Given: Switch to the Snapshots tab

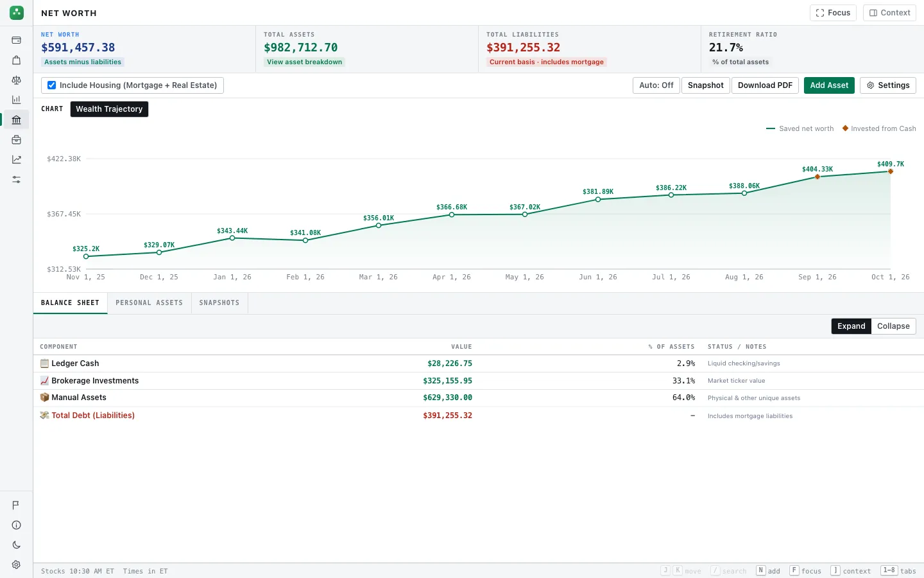Looking at the screenshot, I should coord(219,303).
